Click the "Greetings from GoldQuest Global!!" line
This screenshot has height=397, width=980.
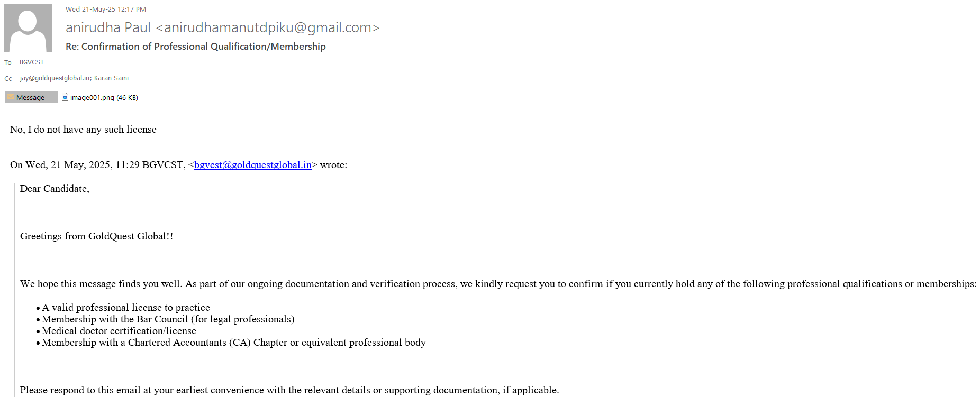(96, 236)
